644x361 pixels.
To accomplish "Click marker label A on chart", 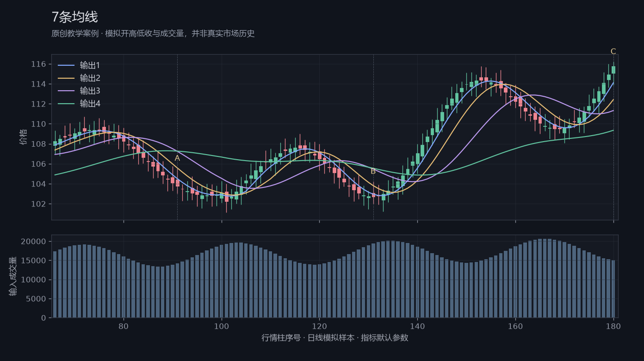I will (x=177, y=158).
